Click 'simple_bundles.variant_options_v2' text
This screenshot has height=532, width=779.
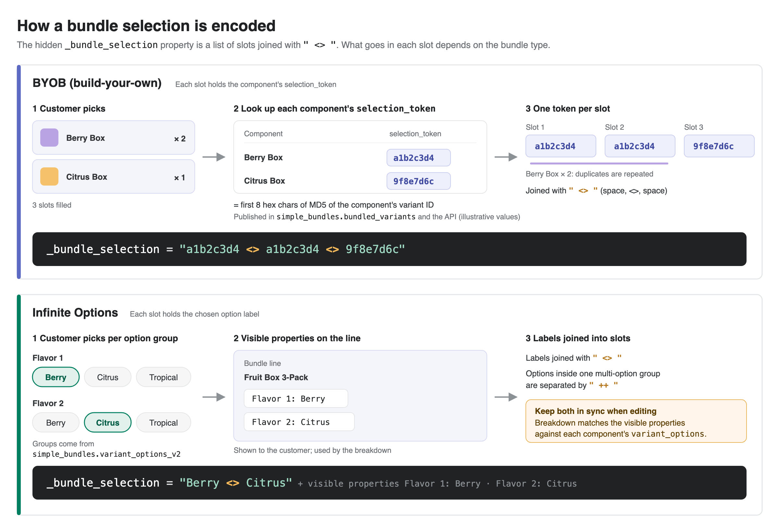(106, 454)
